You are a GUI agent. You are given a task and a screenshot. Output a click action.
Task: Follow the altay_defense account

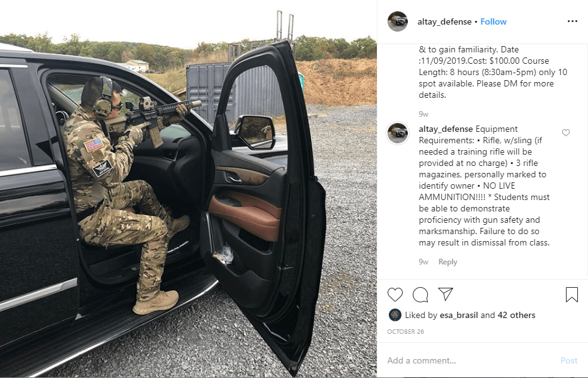(493, 22)
